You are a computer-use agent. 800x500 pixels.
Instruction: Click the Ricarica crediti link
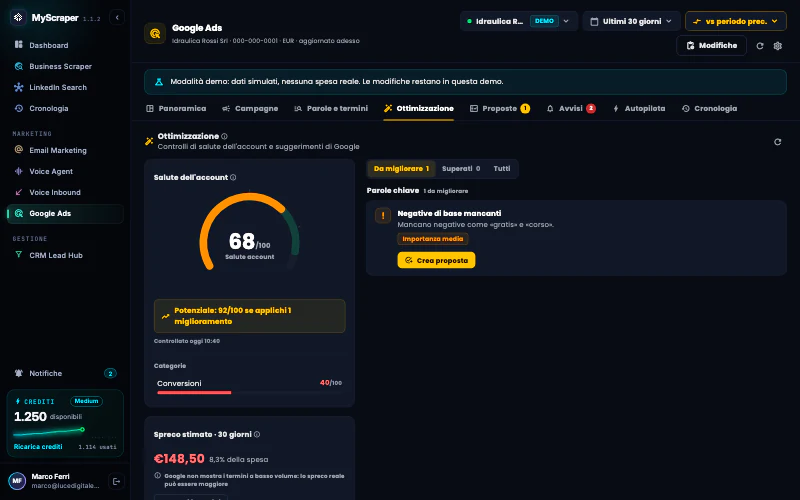click(x=38, y=446)
